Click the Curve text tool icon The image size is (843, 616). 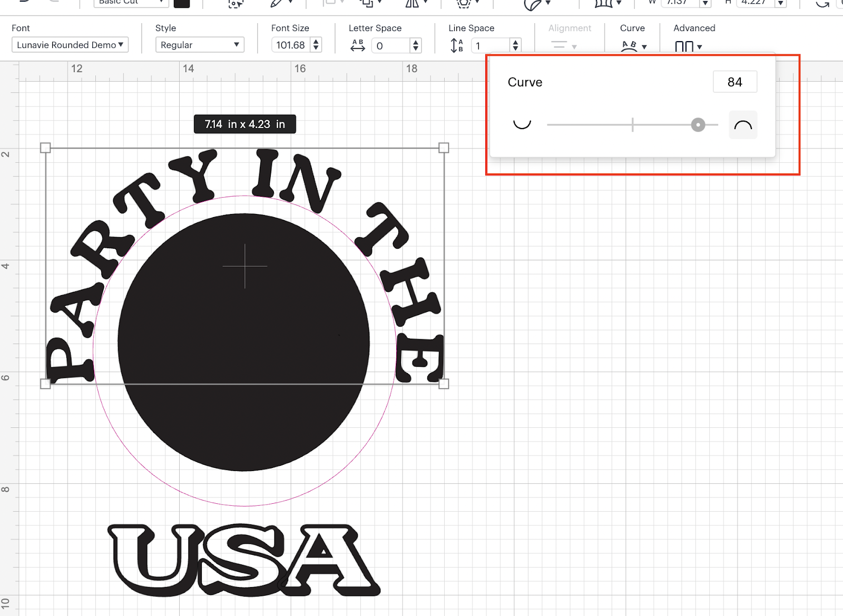(x=629, y=46)
